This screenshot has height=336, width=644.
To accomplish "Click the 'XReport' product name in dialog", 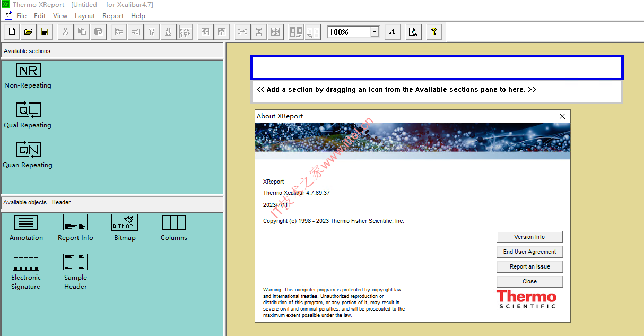I will pos(274,182).
